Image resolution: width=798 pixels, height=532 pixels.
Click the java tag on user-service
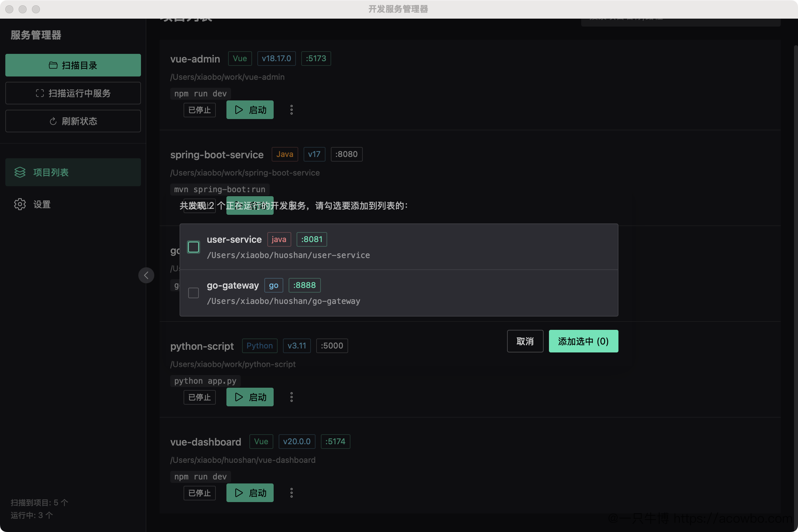point(279,239)
